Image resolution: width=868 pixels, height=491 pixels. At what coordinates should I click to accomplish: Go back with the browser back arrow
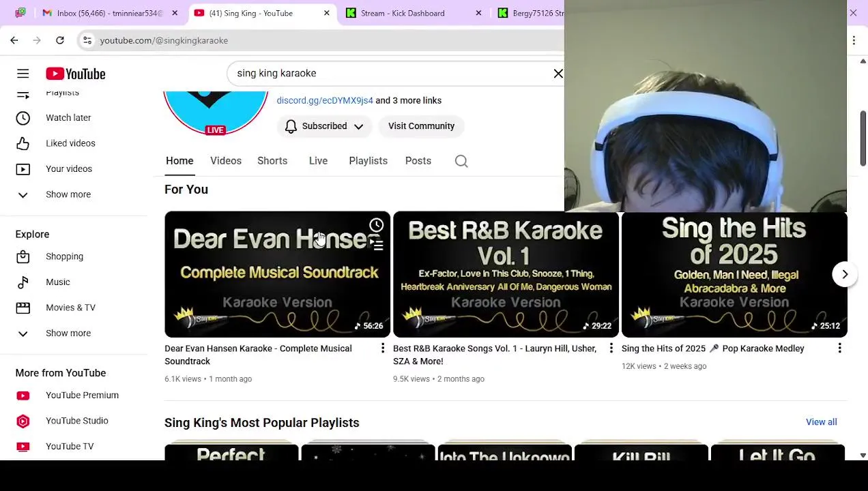tap(14, 40)
